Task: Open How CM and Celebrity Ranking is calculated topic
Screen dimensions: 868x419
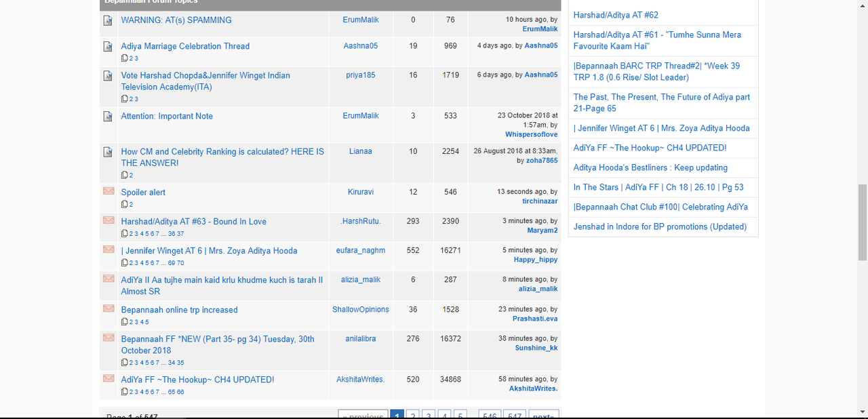Action: pos(222,157)
